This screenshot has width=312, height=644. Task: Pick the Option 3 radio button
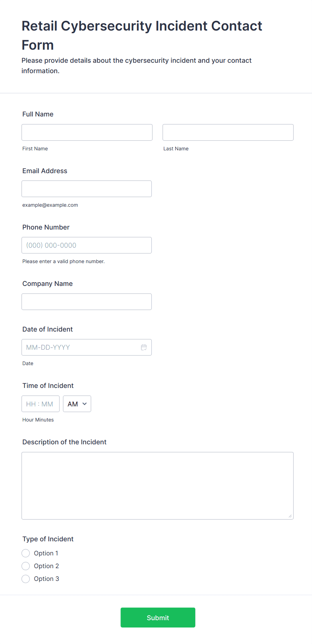26,579
